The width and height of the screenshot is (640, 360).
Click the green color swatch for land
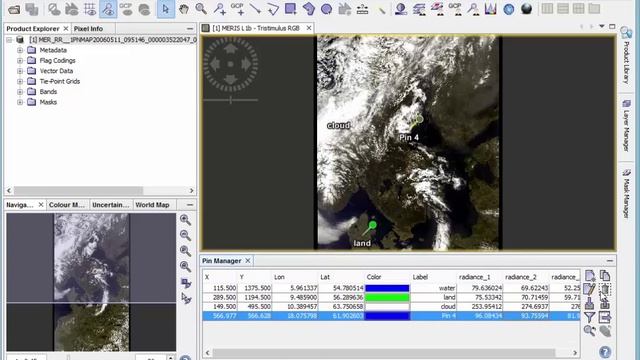point(387,297)
